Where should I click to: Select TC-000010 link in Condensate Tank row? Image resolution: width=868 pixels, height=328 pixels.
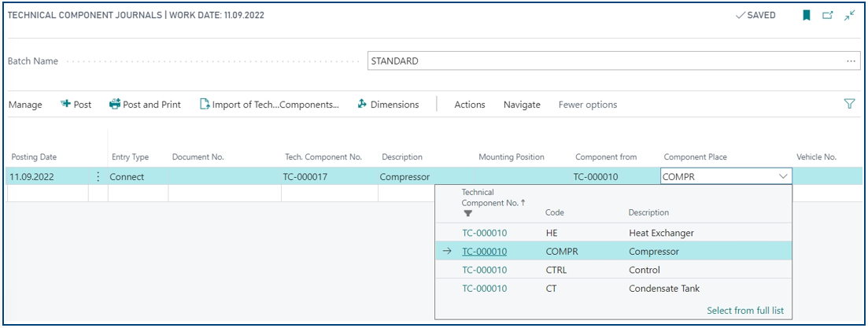485,289
